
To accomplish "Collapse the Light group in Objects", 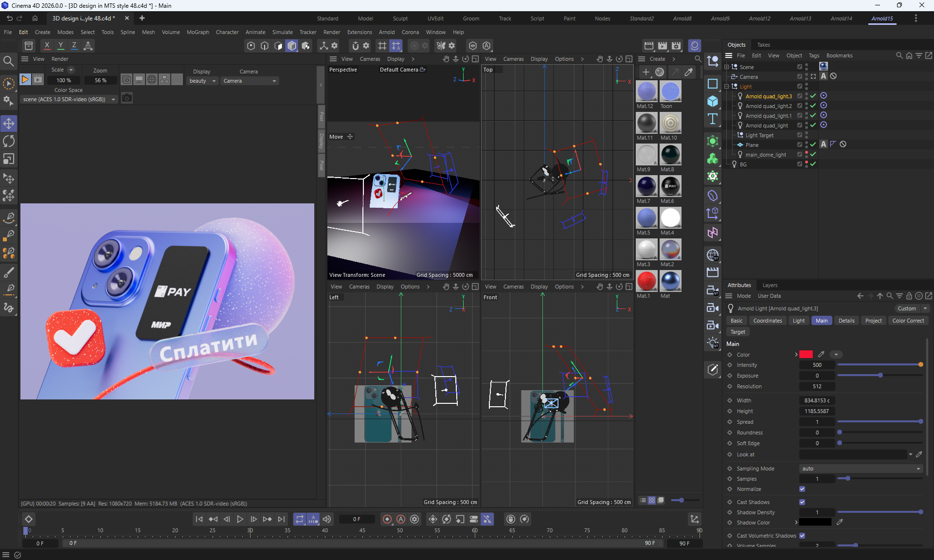I will tap(727, 87).
